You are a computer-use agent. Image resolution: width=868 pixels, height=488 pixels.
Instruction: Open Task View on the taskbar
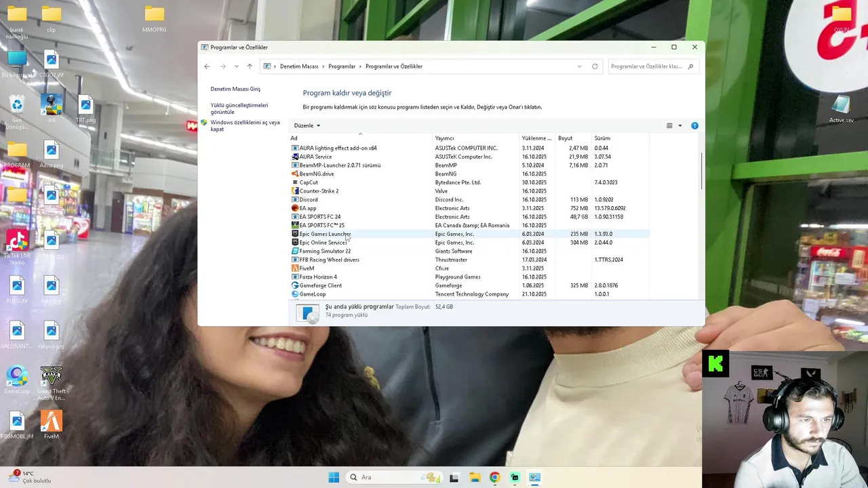pyautogui.click(x=454, y=477)
